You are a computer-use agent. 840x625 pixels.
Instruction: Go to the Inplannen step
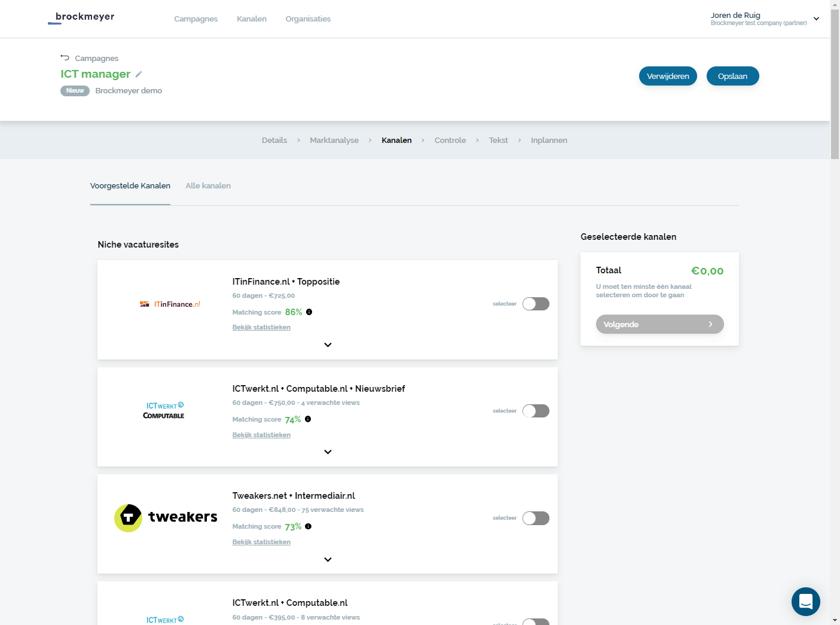pos(549,140)
